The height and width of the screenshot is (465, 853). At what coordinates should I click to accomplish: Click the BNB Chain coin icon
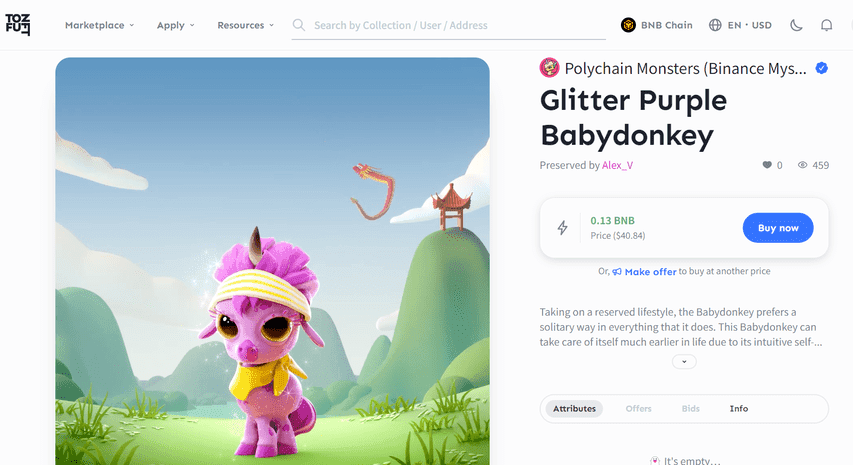(x=628, y=25)
